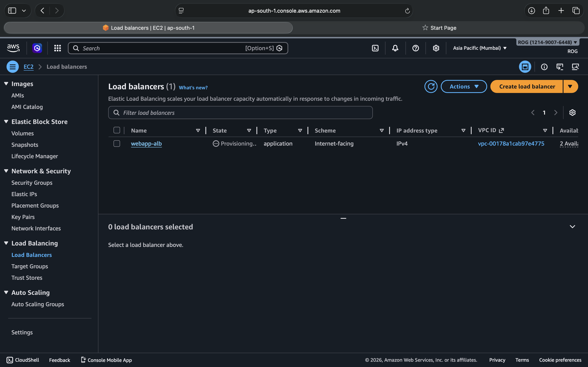Click the CloudShell terminal icon in header

[x=375, y=48]
